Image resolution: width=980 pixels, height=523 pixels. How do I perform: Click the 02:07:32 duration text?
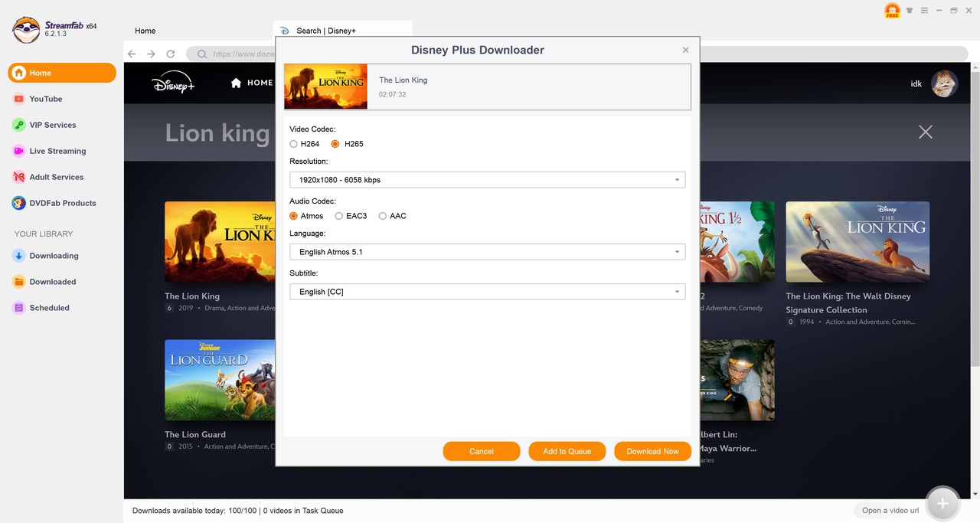click(x=392, y=94)
